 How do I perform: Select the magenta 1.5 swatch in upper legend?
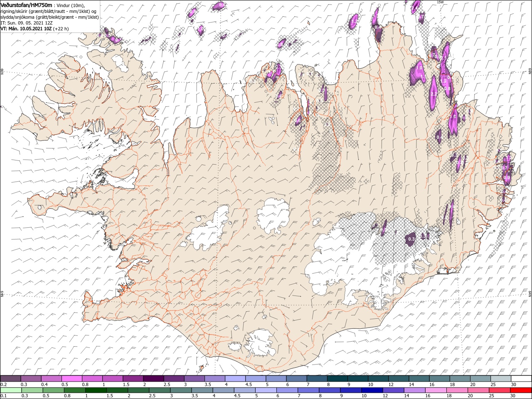click(x=133, y=379)
